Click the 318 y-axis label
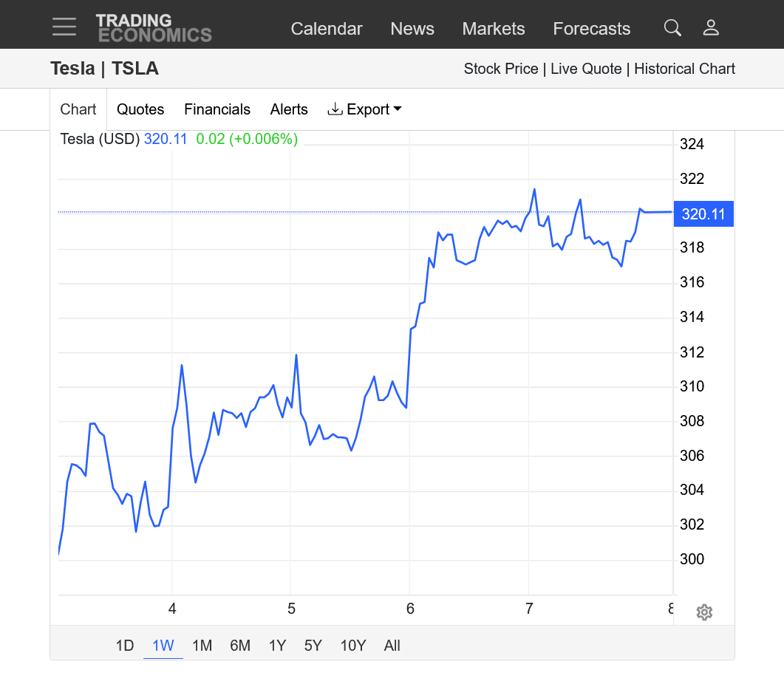 [692, 247]
